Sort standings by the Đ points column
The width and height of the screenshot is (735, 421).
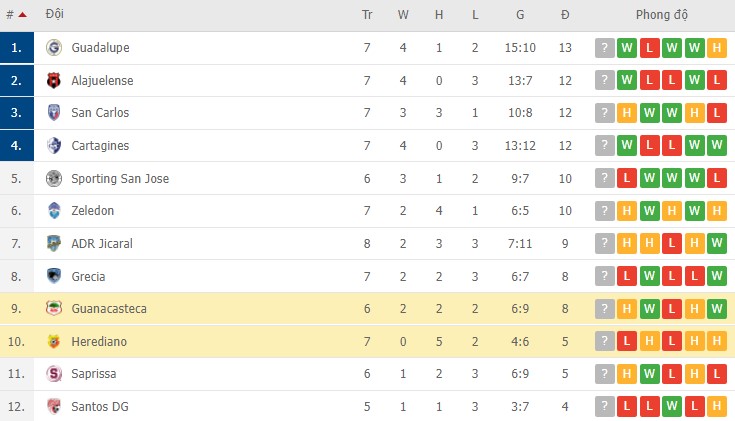[565, 15]
